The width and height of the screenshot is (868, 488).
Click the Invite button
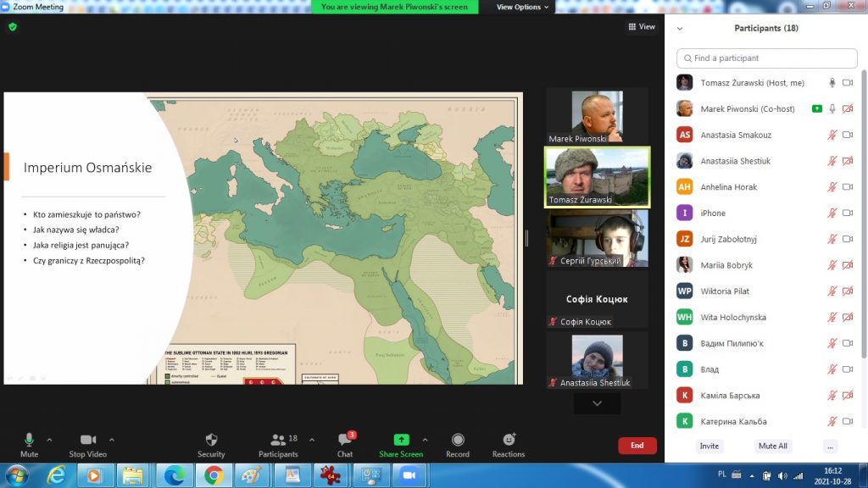point(709,446)
